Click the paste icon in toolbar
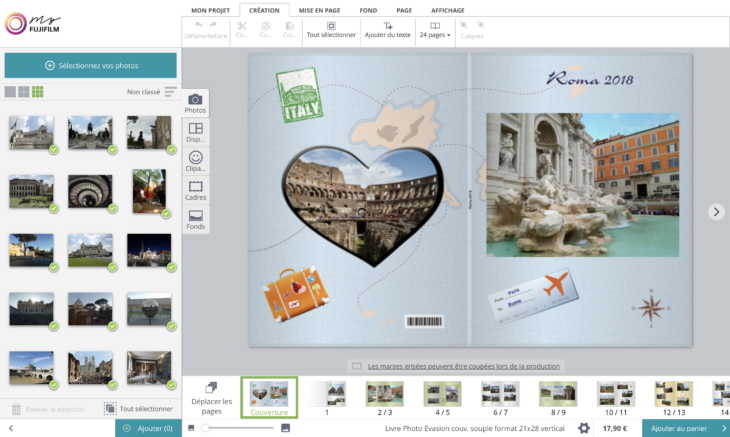Viewport: 730px width, 437px height. 290,26
